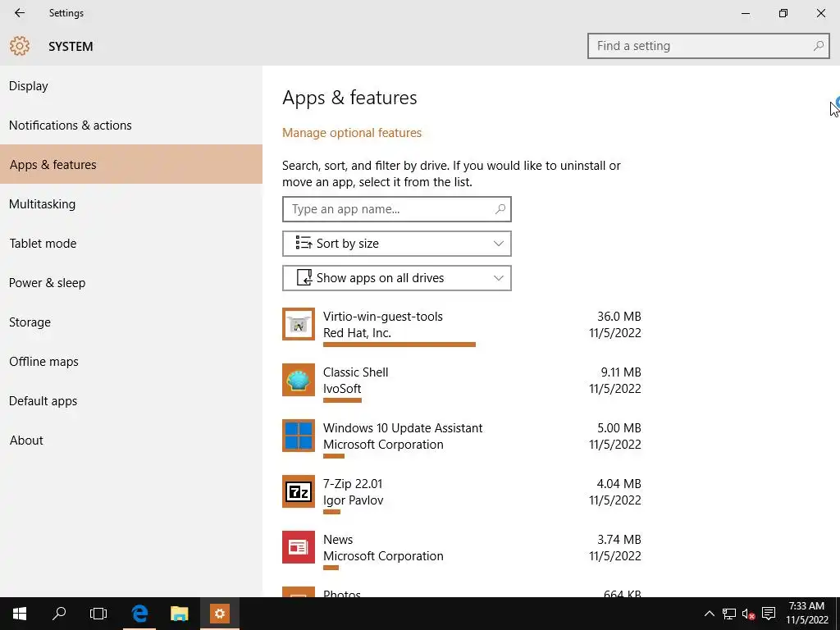Select the 7-Zip 22.01 entry
Viewport: 840px width, 630px height.
pyautogui.click(x=353, y=484)
